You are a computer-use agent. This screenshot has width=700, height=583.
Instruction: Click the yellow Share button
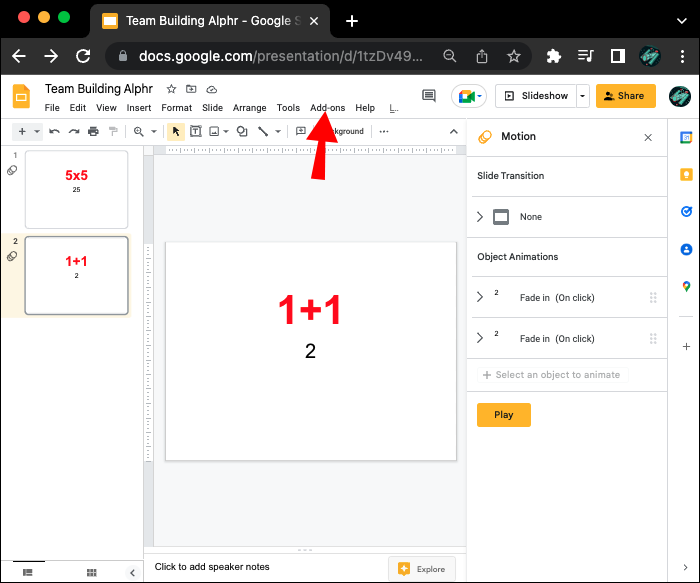pos(625,96)
